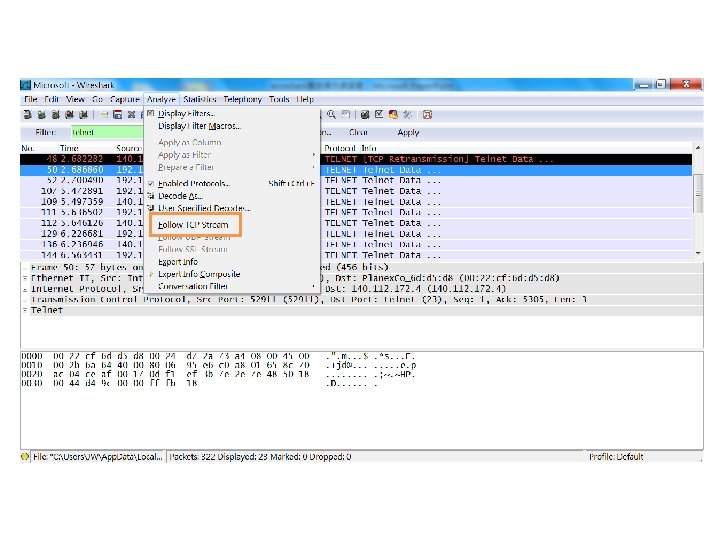Click the help lifebuoy toolbar icon
The width and height of the screenshot is (720, 540).
427,115
